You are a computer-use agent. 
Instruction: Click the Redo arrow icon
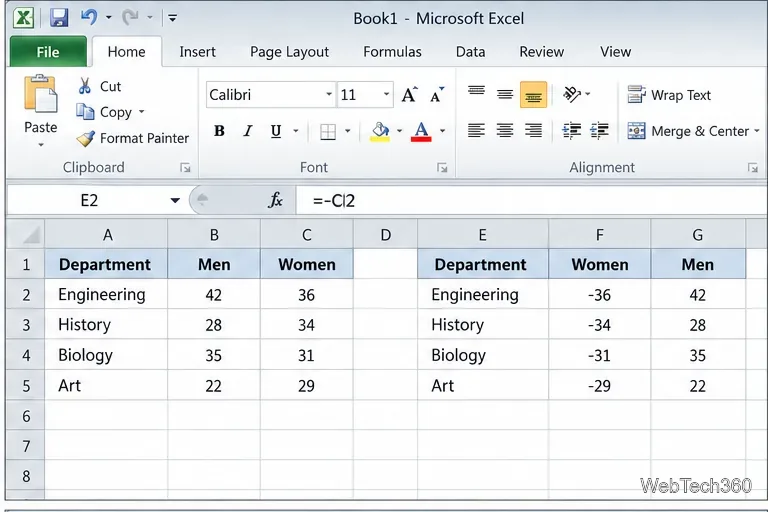pyautogui.click(x=130, y=18)
